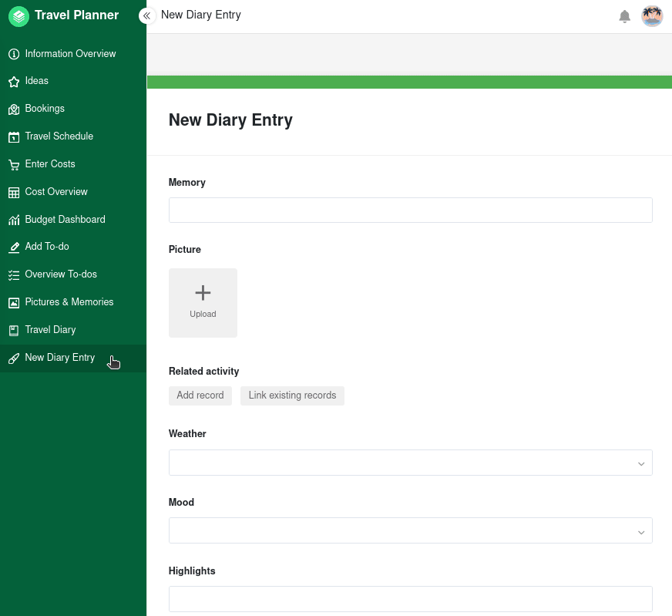Viewport: 672px width, 616px height.
Task: Focus the Highlights text field
Action: (410, 599)
